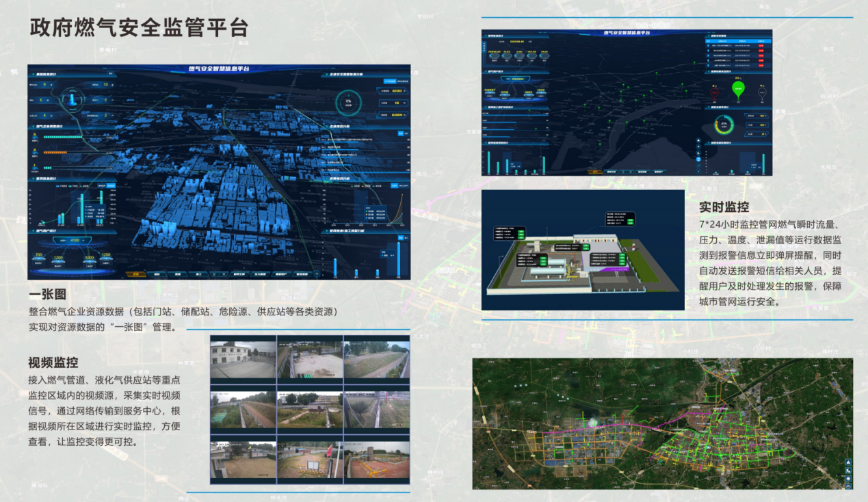
Task: Open the center camera feed in video grid
Action: pyautogui.click(x=309, y=410)
